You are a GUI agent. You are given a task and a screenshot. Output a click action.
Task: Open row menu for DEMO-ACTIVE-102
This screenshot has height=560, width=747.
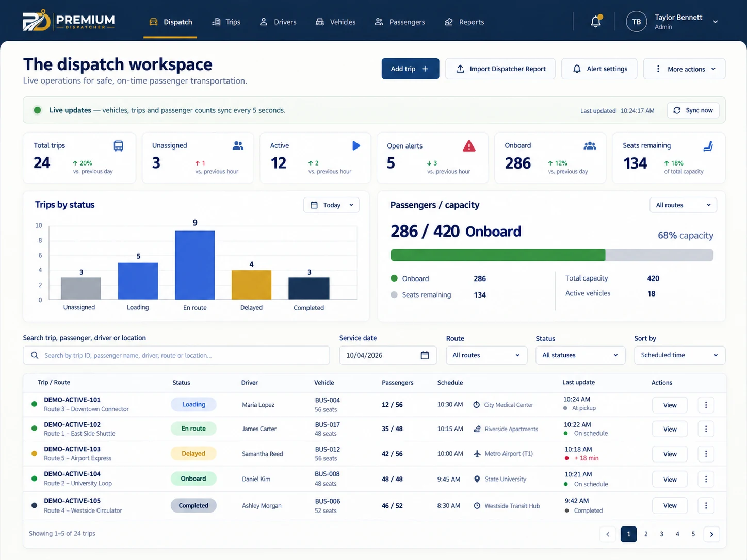coord(706,429)
